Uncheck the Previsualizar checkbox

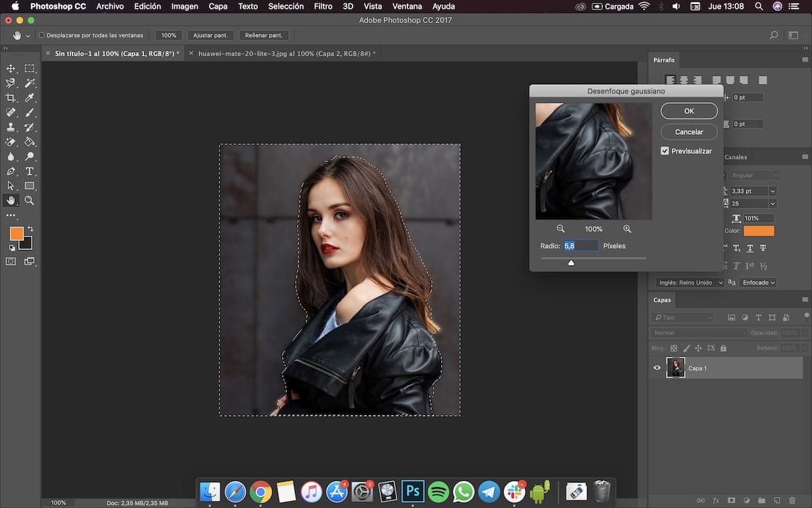pyautogui.click(x=665, y=151)
